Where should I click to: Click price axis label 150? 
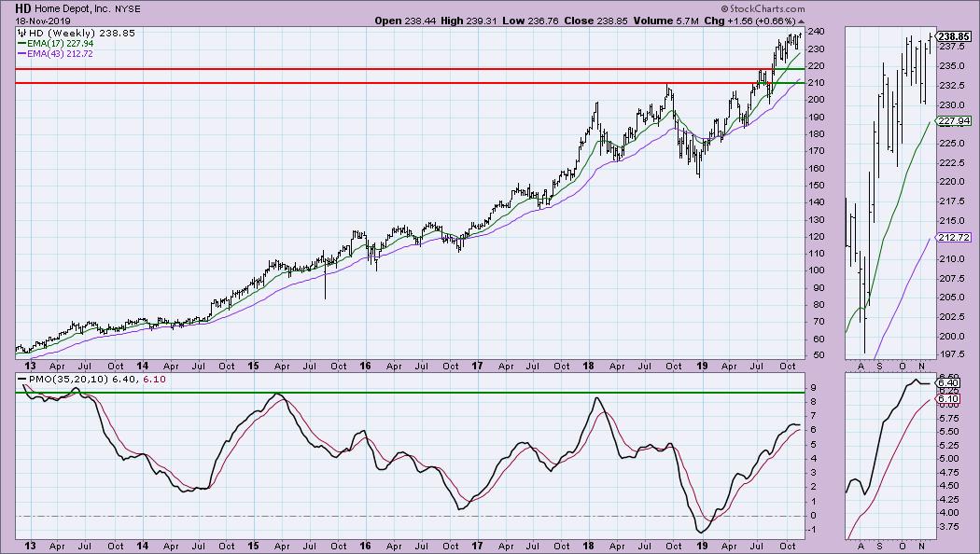coord(817,185)
